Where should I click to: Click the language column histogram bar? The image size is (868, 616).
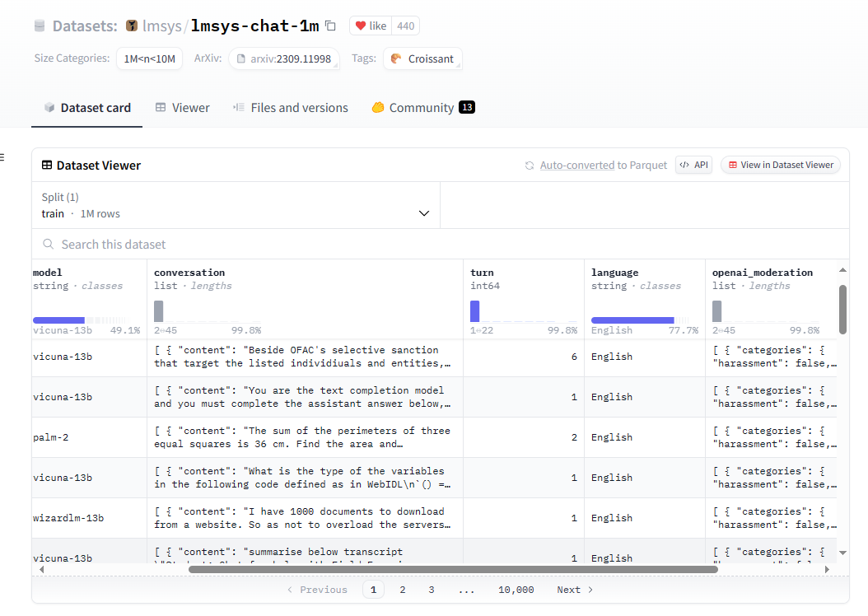[632, 320]
